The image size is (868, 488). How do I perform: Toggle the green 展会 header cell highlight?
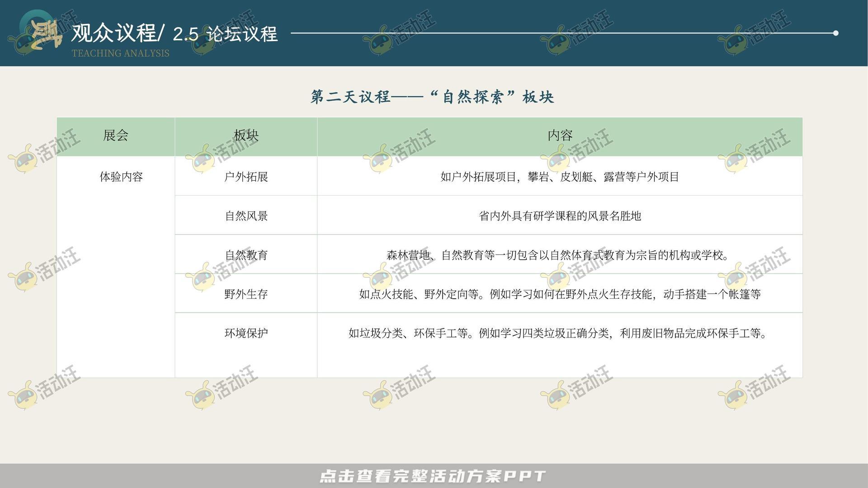pos(115,136)
